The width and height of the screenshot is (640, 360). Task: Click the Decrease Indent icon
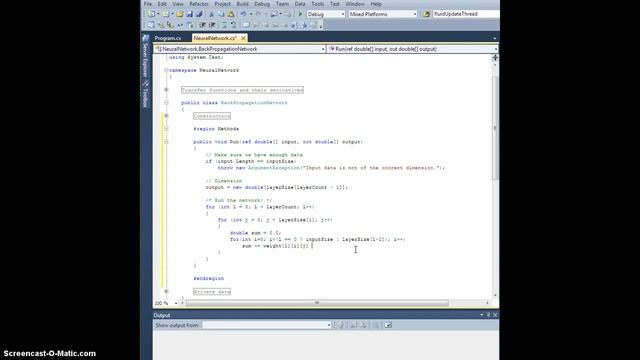coord(202,25)
